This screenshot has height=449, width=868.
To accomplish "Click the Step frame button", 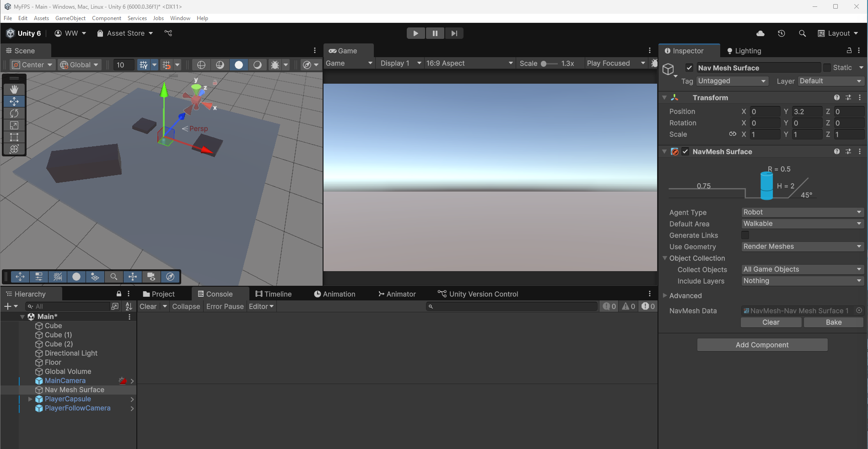I will click(454, 33).
